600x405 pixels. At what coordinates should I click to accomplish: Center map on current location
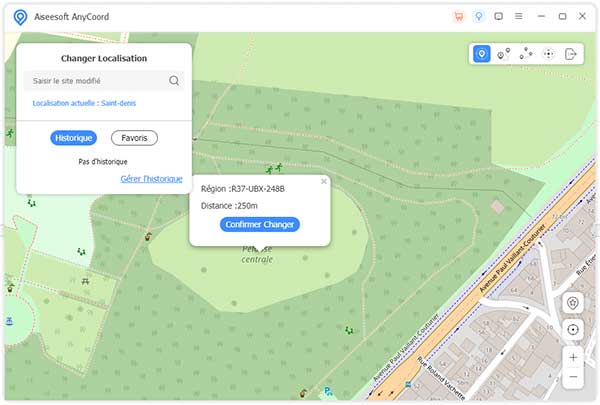[573, 329]
